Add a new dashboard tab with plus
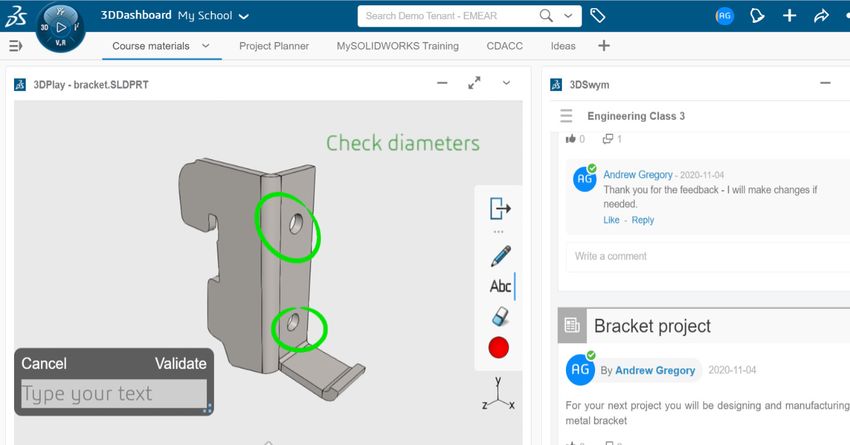Image resolution: width=850 pixels, height=445 pixels. point(604,46)
